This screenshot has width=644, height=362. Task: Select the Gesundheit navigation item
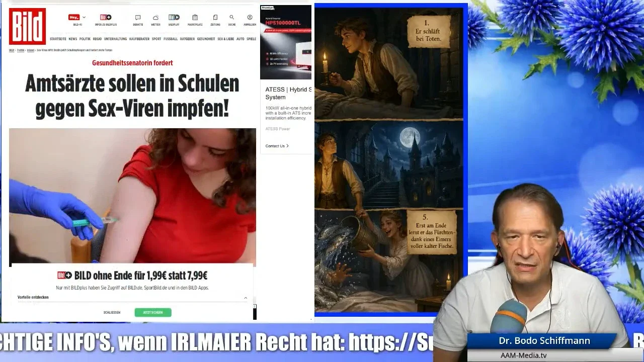click(x=206, y=39)
